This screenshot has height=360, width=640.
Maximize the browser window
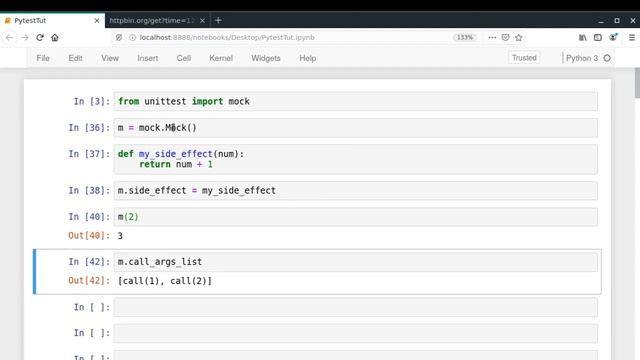(617, 20)
